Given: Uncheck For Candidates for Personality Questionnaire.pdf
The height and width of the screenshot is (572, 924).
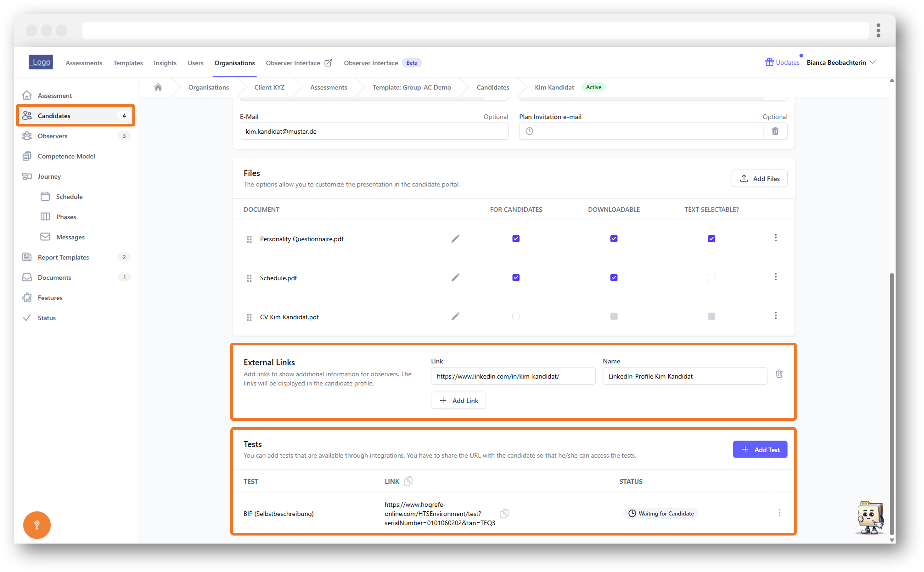Looking at the screenshot, I should (516, 239).
